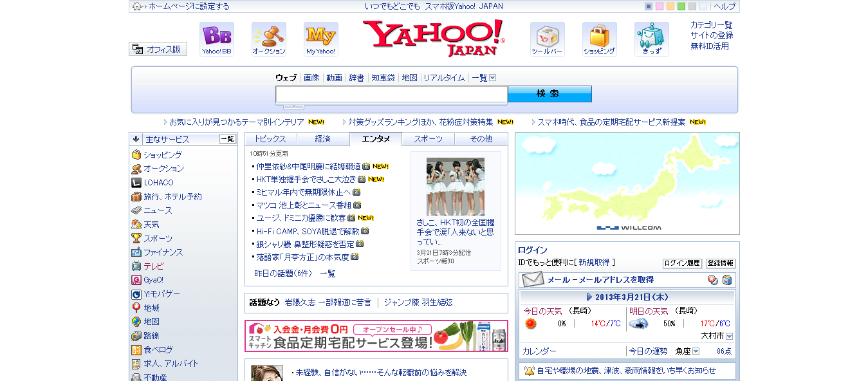This screenshot has height=381, width=868.
Task: Open the ヘルプ link
Action: [x=725, y=6]
